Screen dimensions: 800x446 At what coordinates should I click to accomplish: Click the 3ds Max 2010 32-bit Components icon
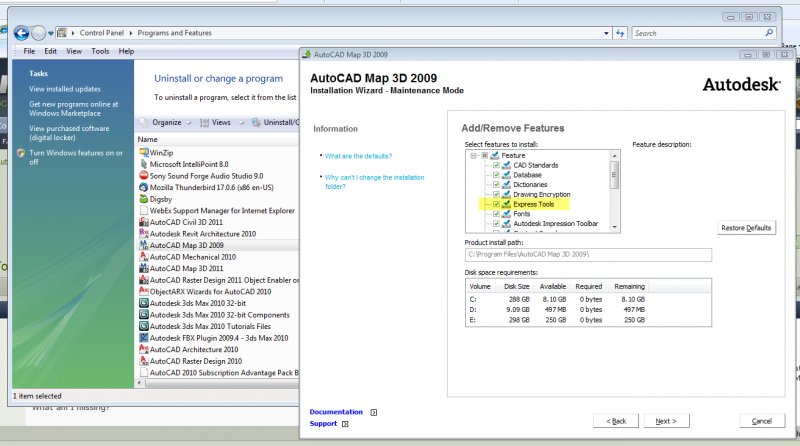(144, 315)
